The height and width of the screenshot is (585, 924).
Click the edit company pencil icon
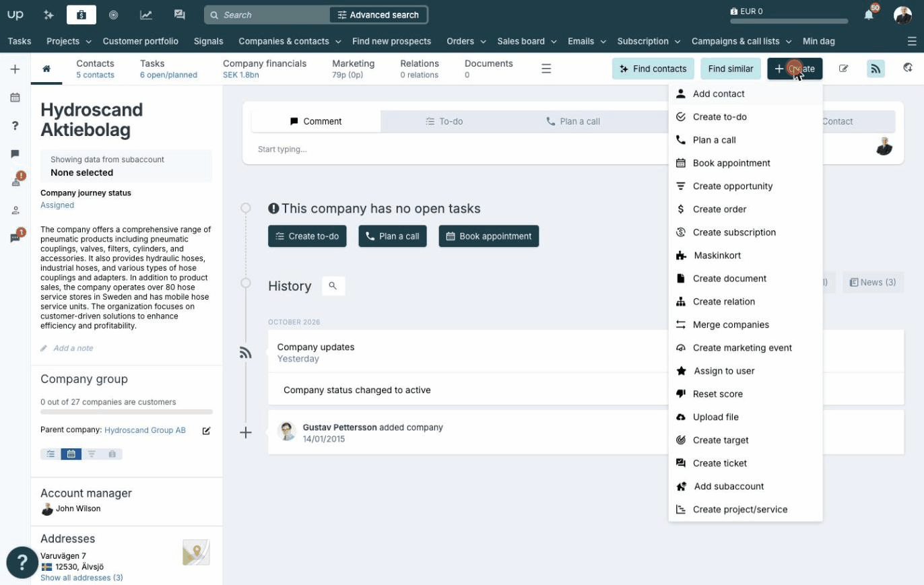point(843,69)
